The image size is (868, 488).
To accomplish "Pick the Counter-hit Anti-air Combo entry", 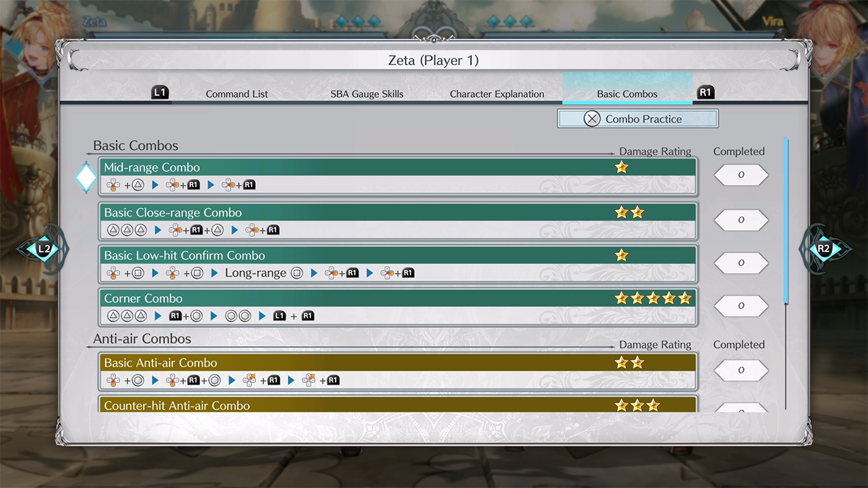I will [x=398, y=405].
